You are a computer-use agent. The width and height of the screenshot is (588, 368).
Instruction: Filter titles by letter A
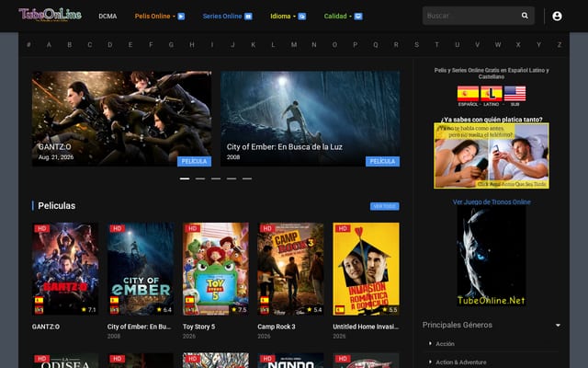(x=49, y=45)
